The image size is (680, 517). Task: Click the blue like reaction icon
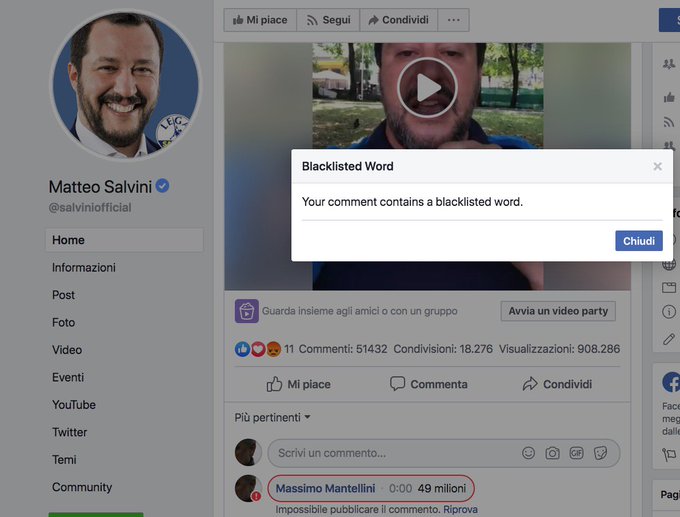tap(242, 349)
